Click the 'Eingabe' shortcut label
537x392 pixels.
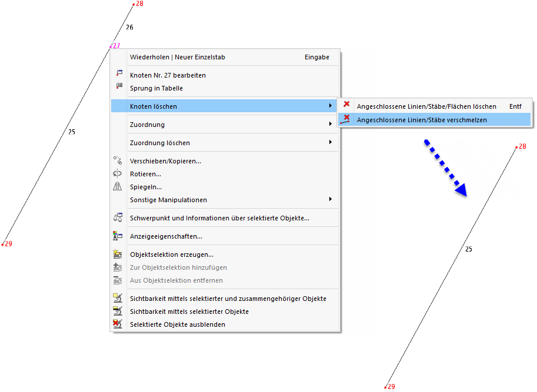click(317, 57)
